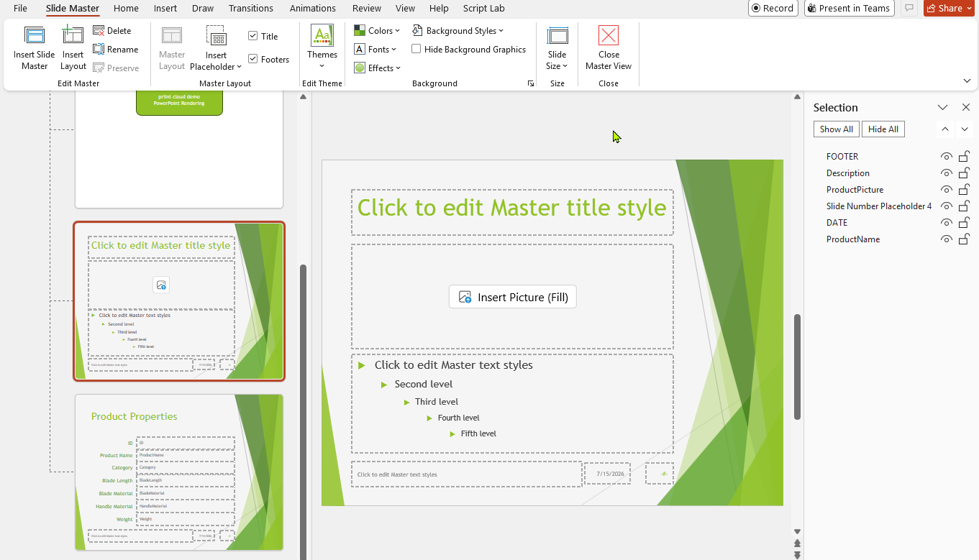Click Present in Teams
The width and height of the screenshot is (979, 560).
tap(849, 9)
